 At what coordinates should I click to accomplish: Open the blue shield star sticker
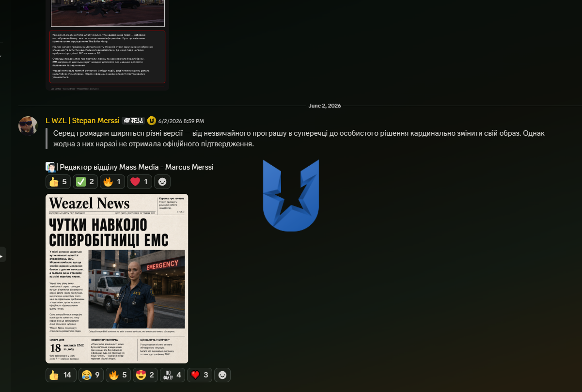(x=291, y=195)
